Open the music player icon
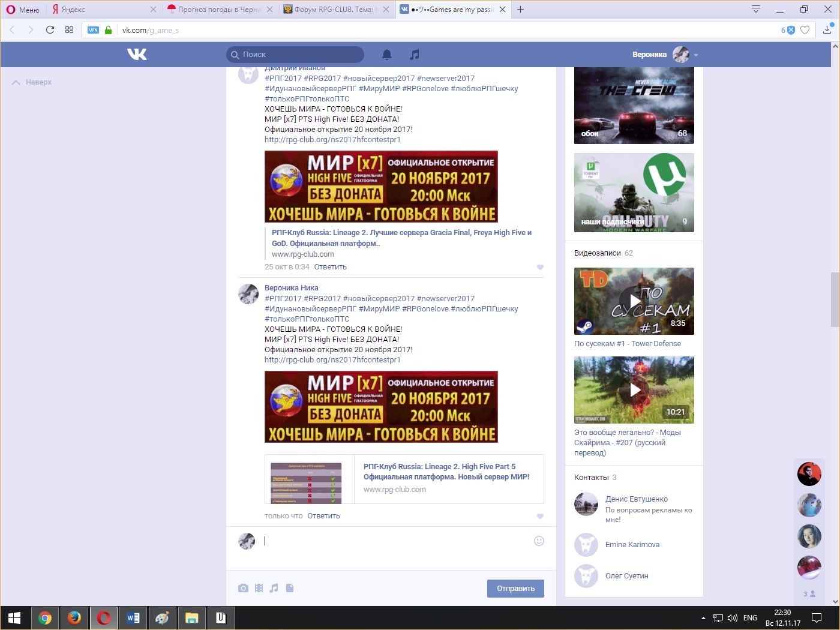This screenshot has width=840, height=630. click(x=414, y=55)
